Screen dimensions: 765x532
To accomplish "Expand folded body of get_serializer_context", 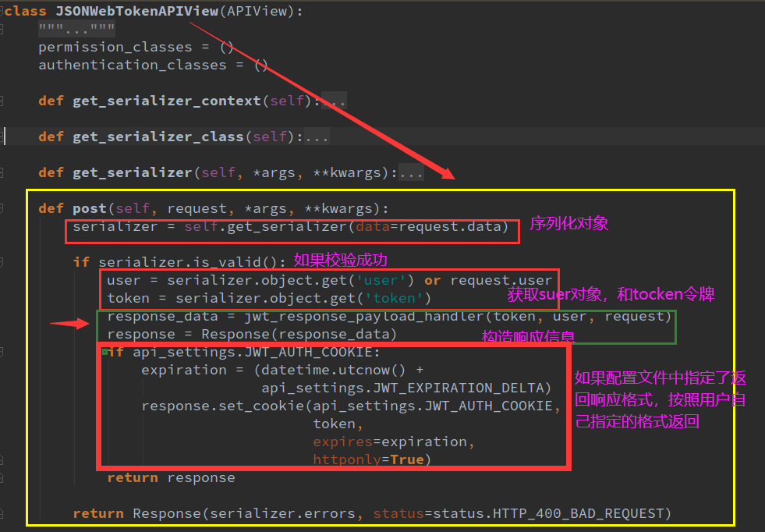I will (335, 101).
